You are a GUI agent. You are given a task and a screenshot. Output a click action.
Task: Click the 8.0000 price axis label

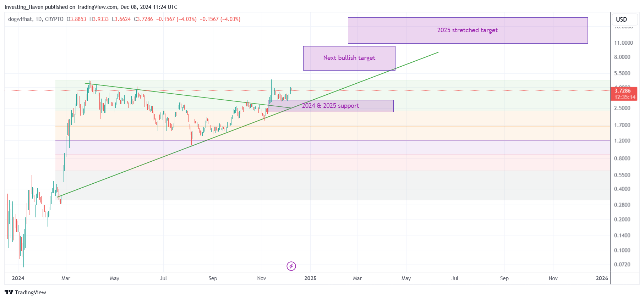point(622,57)
